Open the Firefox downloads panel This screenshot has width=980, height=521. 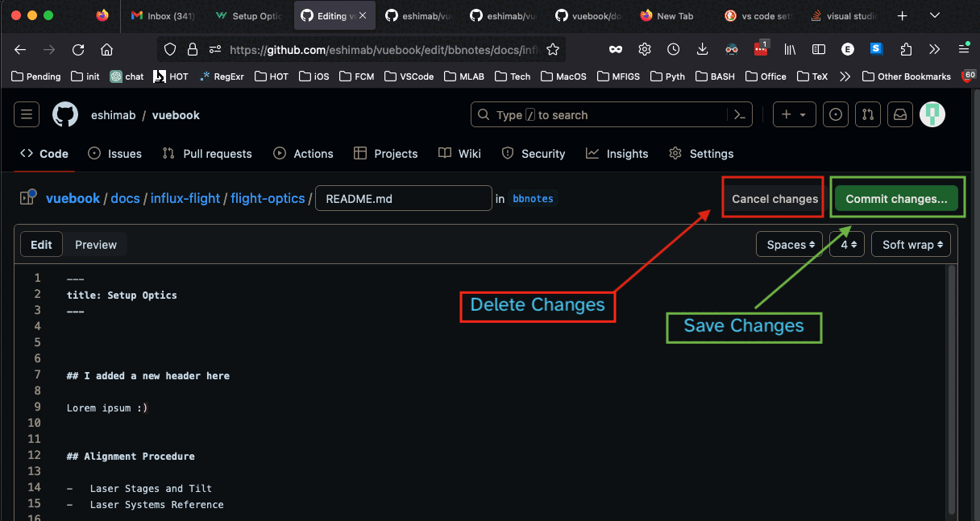703,49
